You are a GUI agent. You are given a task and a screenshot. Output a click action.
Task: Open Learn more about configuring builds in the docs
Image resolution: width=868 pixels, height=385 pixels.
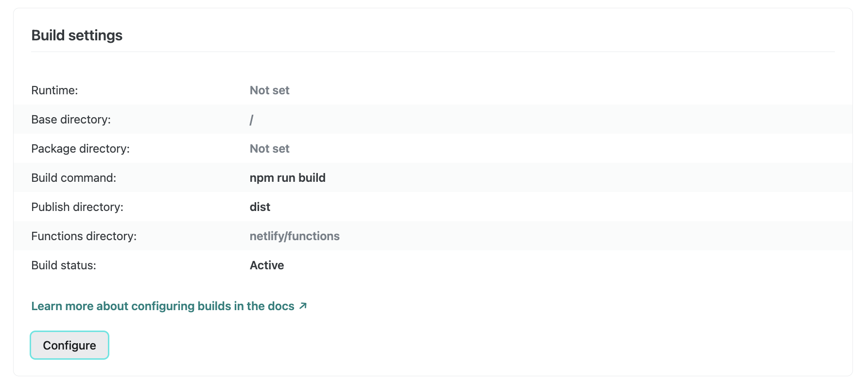click(x=162, y=306)
